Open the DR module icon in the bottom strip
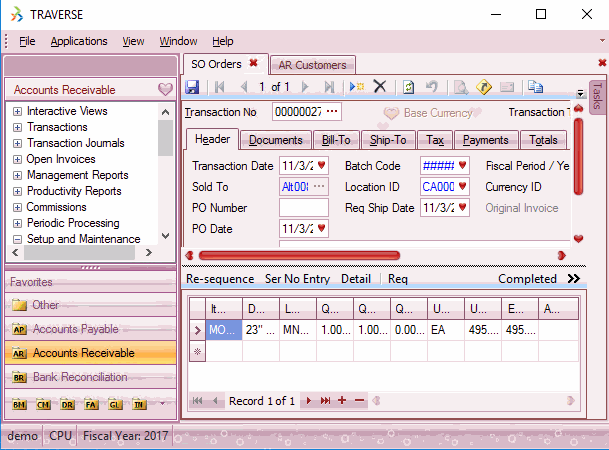Screen dimensions: 609x450 click(67, 405)
